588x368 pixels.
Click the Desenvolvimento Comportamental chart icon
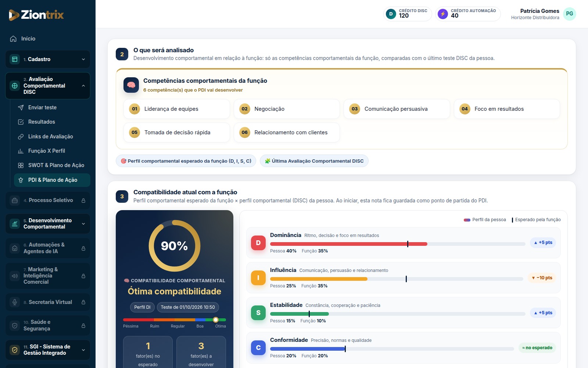[15, 224]
